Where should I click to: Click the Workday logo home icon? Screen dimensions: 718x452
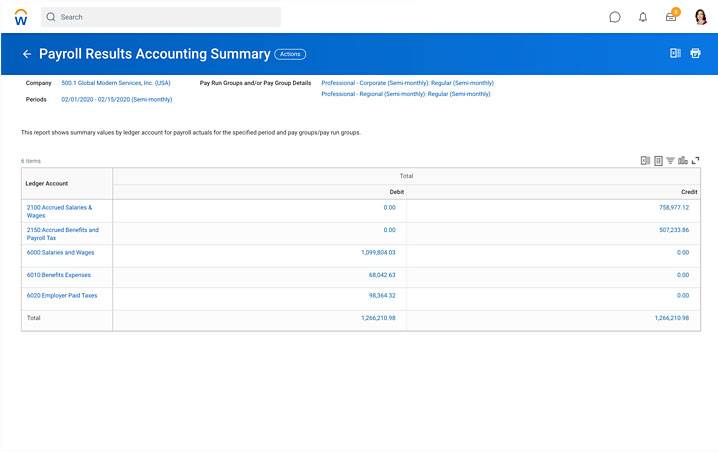21,17
